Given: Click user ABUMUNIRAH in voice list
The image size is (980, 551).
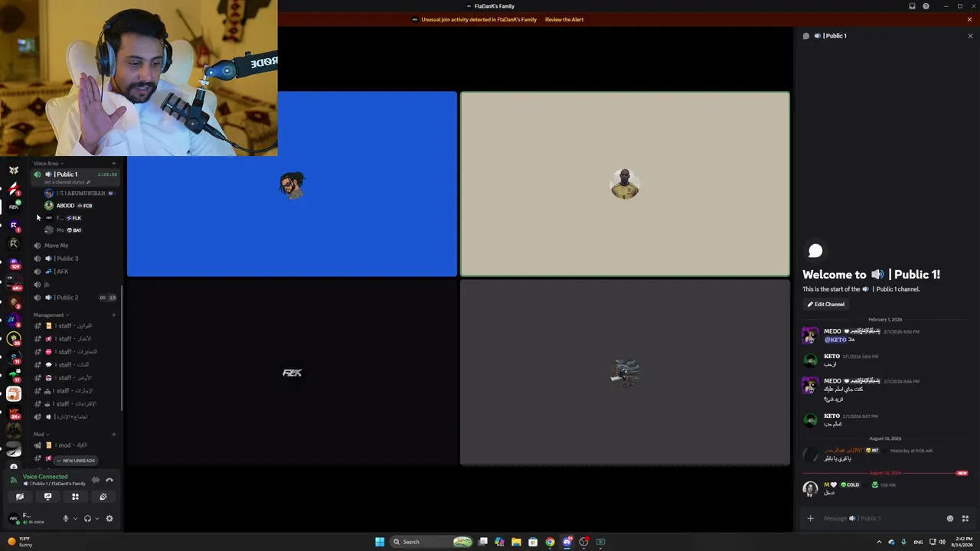Looking at the screenshot, I should (79, 194).
